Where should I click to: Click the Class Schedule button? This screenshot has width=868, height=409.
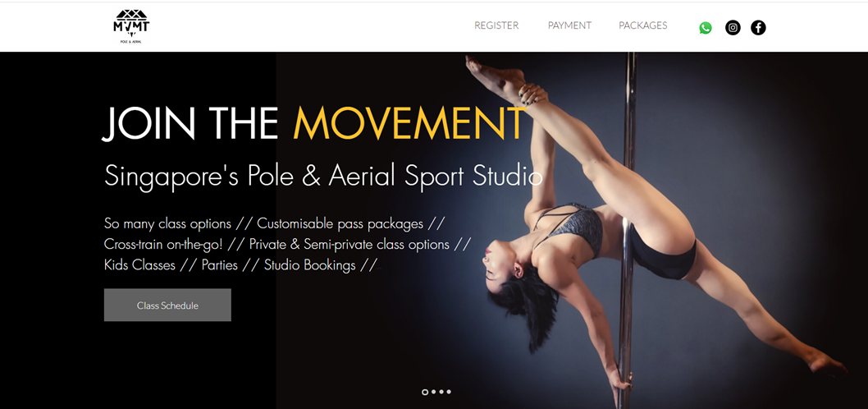point(167,305)
